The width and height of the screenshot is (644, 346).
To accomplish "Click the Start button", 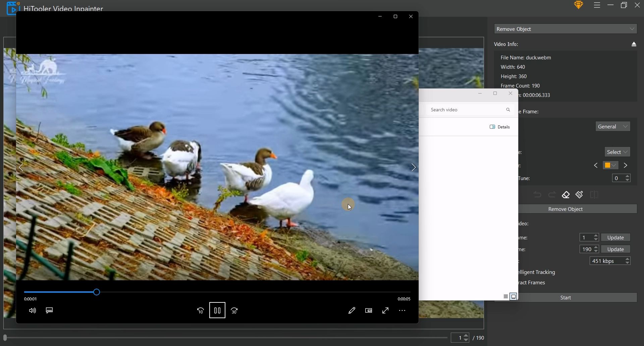I will [566, 297].
